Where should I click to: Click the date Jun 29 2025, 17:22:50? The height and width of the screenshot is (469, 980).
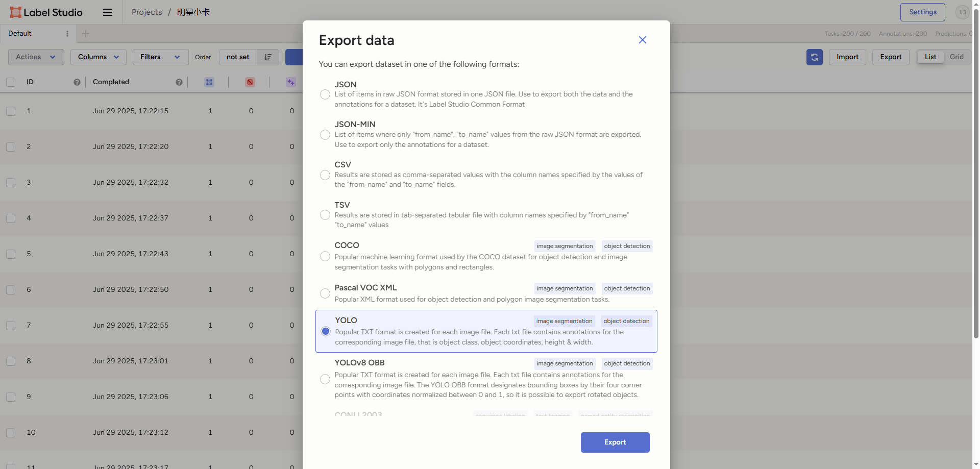click(131, 290)
